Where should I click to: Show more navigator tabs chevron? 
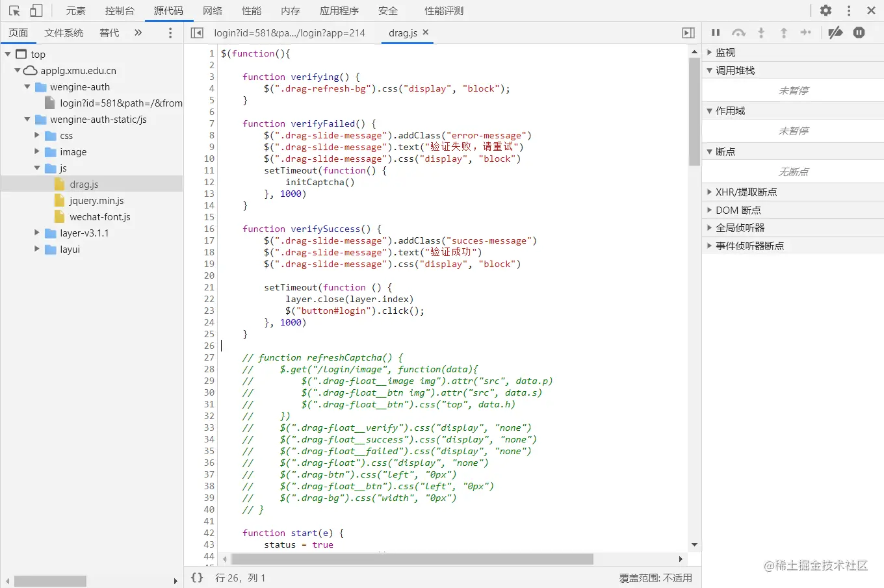(x=138, y=32)
